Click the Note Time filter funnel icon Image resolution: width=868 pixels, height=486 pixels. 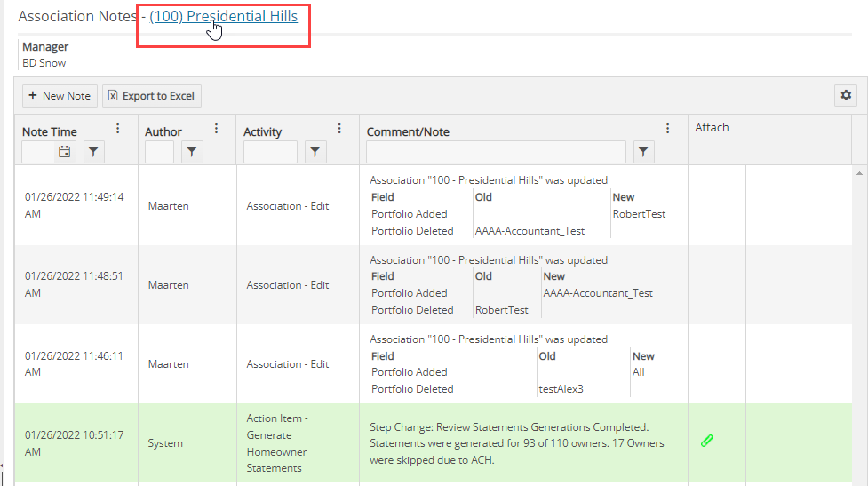tap(94, 152)
